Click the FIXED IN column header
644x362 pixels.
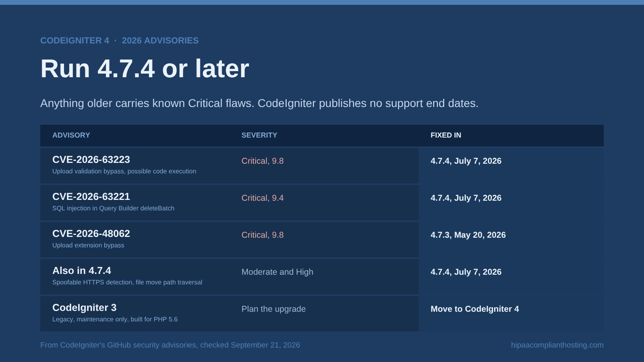(446, 135)
